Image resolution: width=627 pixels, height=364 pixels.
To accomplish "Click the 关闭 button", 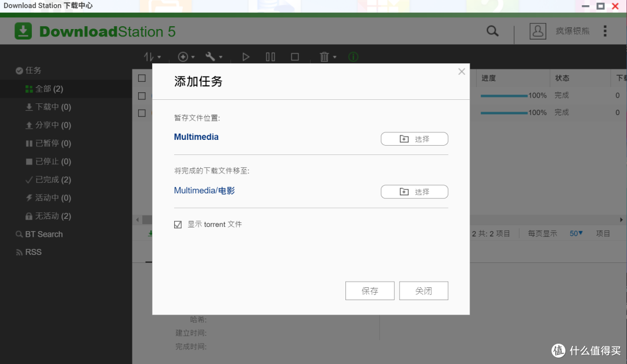I will (x=423, y=291).
